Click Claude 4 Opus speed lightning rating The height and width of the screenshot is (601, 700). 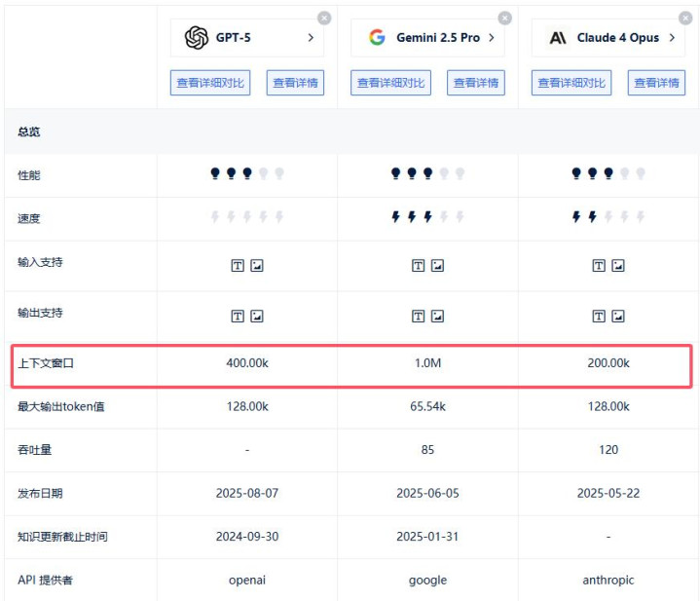[608, 217]
